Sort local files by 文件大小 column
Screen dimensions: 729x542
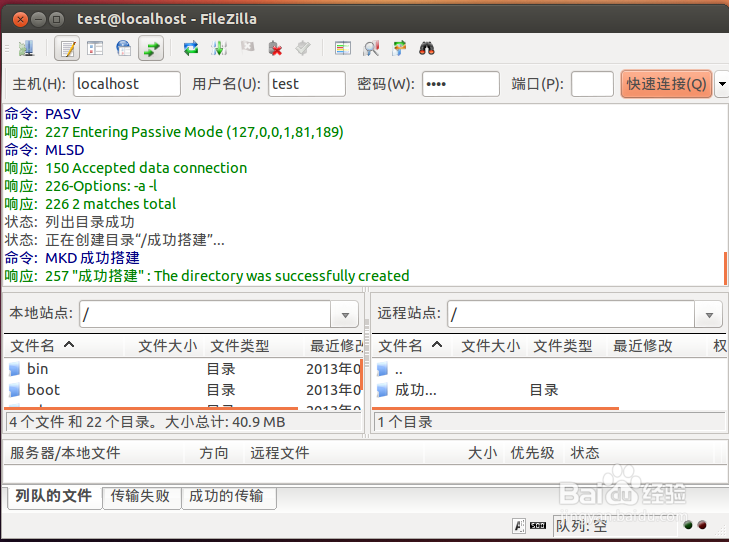(x=165, y=346)
